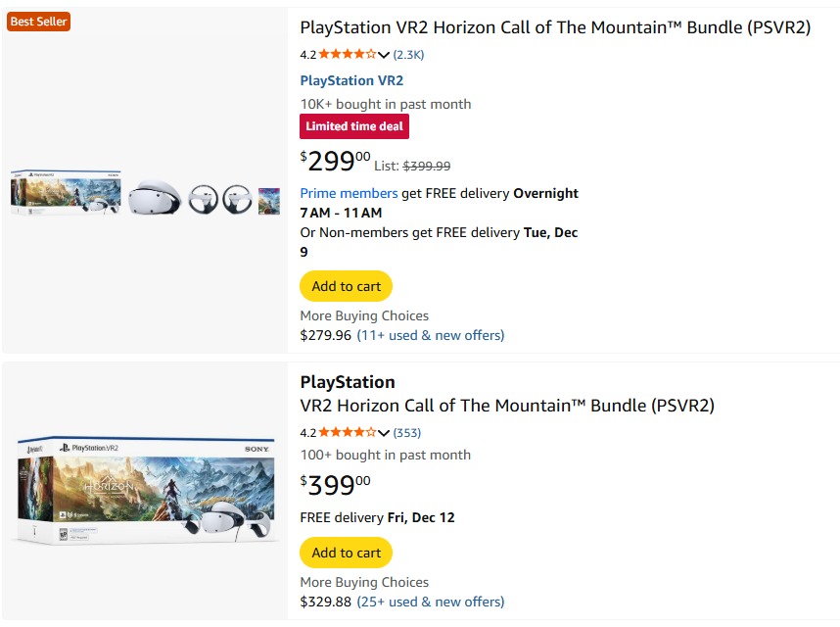View the 2.3K customer reviews
The image size is (840, 627).
click(408, 55)
